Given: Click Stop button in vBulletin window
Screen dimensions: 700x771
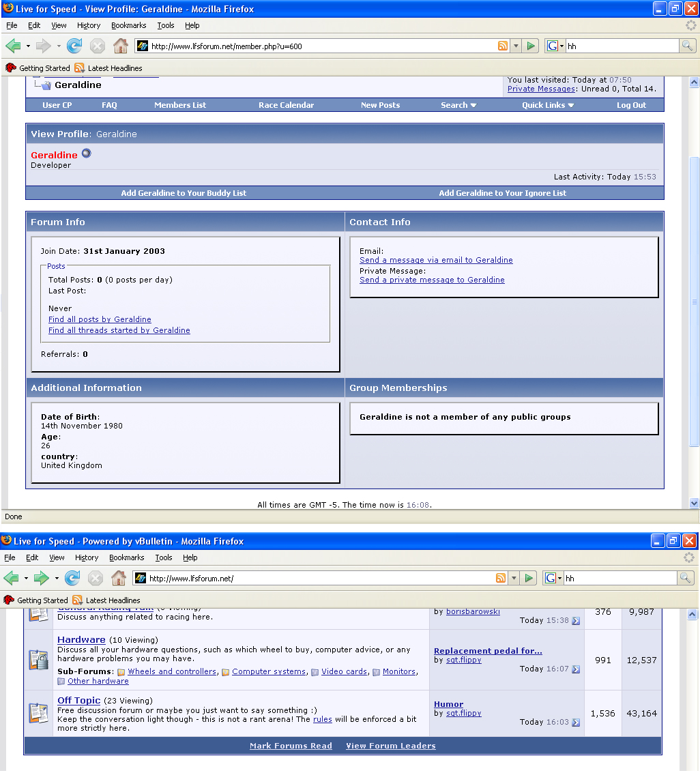Looking at the screenshot, I should point(96,579).
